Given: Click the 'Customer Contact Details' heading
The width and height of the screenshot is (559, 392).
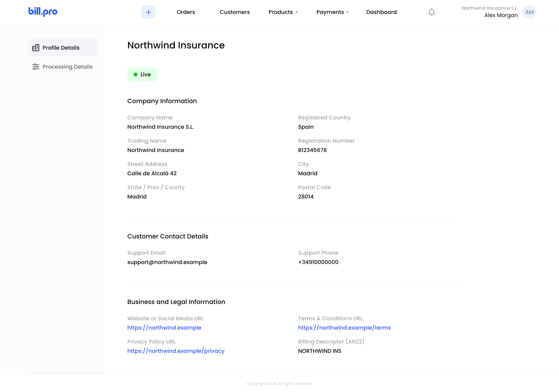Looking at the screenshot, I should tap(168, 236).
